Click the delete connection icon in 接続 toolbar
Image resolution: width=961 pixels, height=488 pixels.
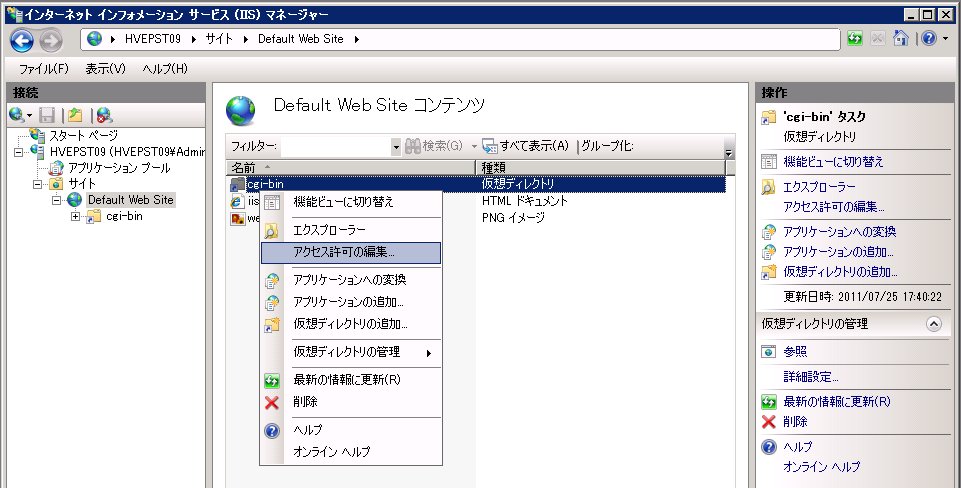(x=104, y=115)
